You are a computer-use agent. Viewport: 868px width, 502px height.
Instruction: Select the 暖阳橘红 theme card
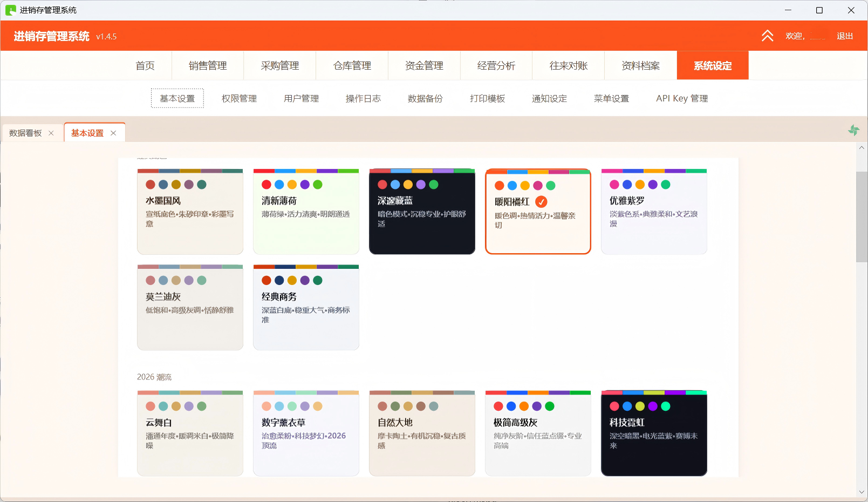pyautogui.click(x=538, y=212)
